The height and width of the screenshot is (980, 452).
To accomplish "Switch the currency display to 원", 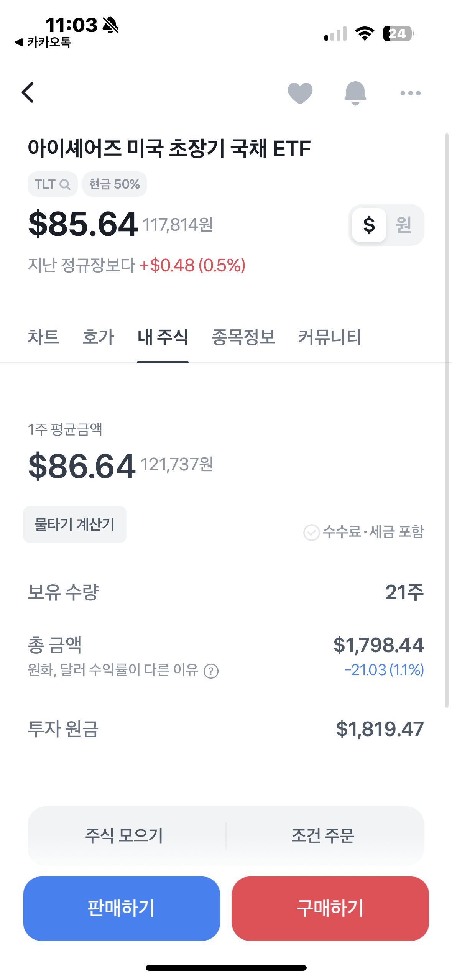I will [x=404, y=225].
